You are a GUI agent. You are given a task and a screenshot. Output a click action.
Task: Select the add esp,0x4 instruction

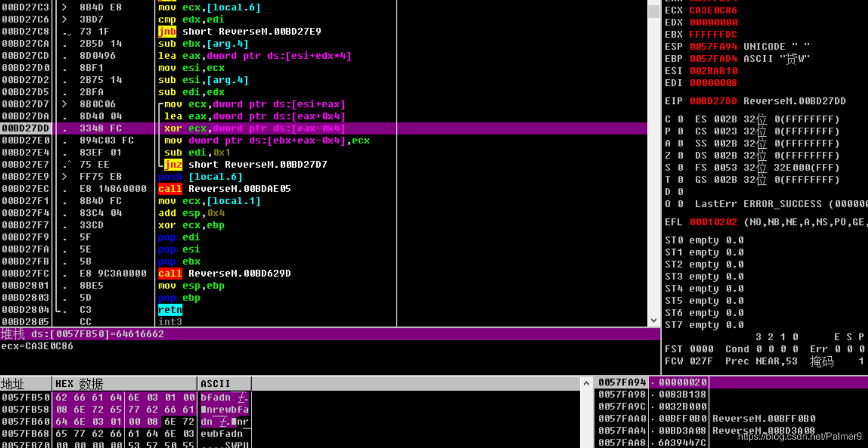tap(191, 213)
